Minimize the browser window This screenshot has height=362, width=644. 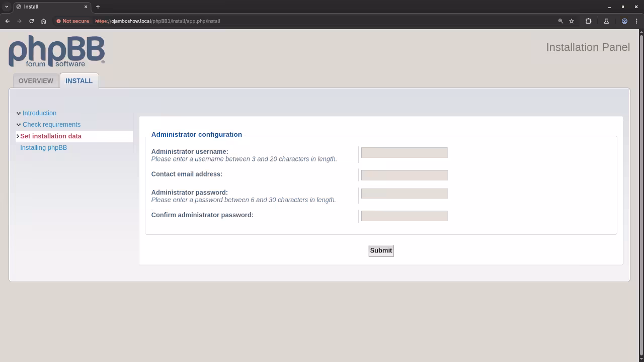[x=609, y=7]
